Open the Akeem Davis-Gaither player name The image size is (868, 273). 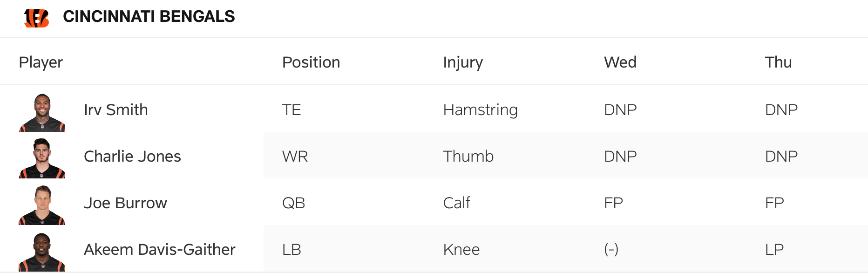point(159,250)
